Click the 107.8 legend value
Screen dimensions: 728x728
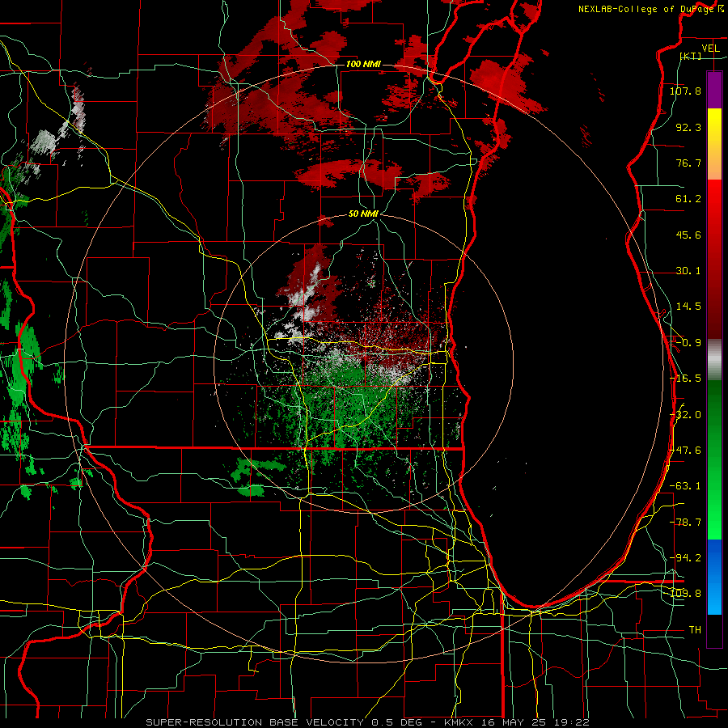tap(685, 91)
